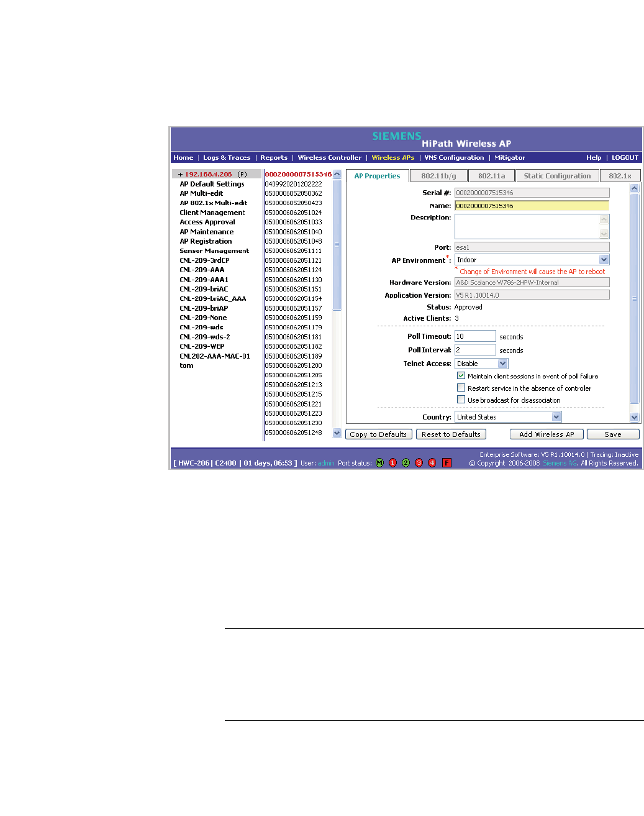644x816 pixels.
Task: Open Client Management
Action: pos(212,213)
